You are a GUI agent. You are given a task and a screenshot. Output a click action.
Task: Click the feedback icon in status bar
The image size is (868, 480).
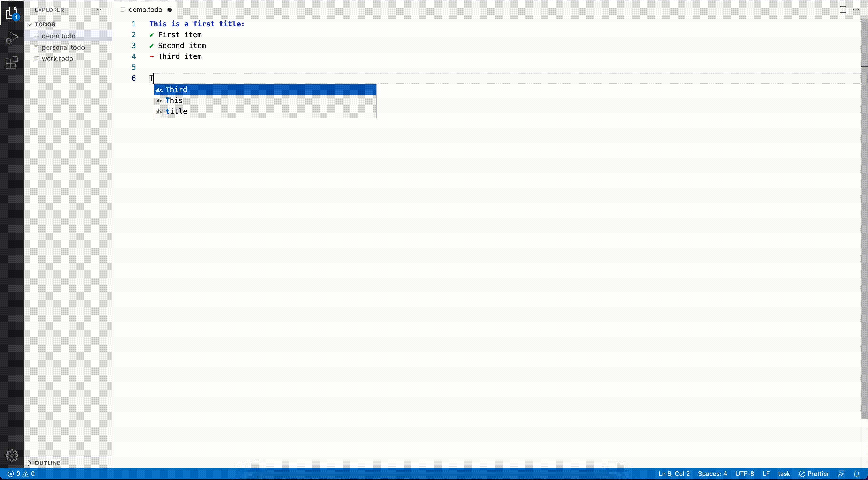(841, 474)
